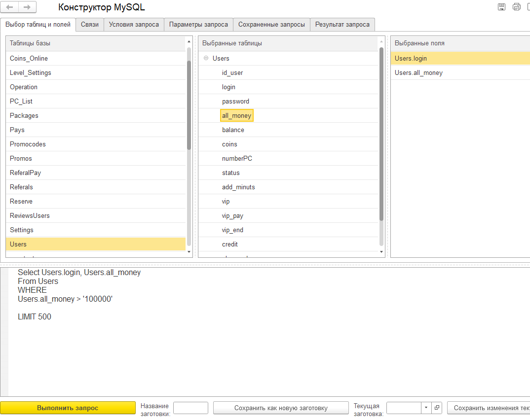The width and height of the screenshot is (530, 420).
Task: Click the Таблицы базы column header
Action: click(96, 43)
